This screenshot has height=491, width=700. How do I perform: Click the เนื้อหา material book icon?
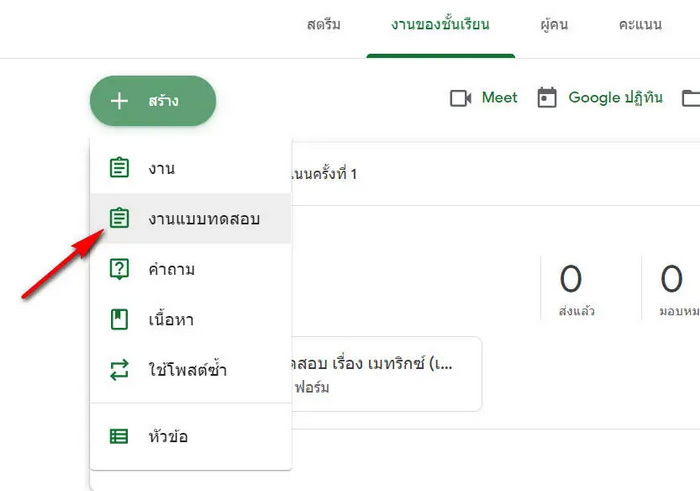pos(119,320)
